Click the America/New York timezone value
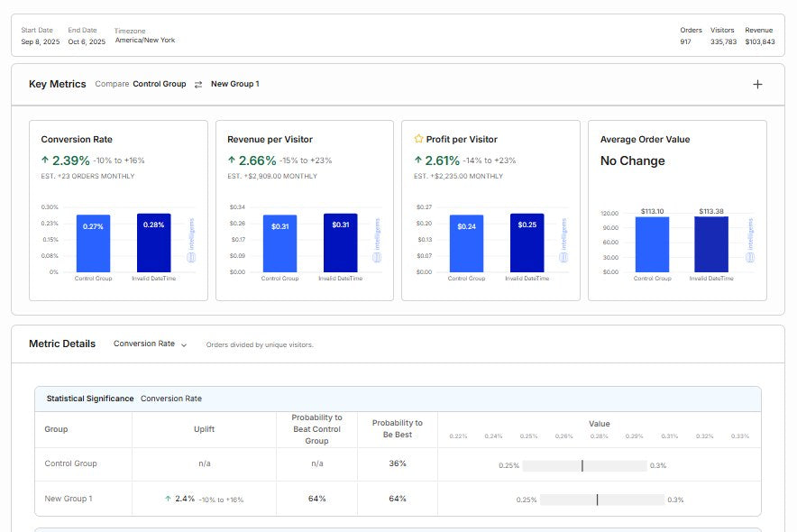Viewport: 797px width, 532px height. coord(145,41)
